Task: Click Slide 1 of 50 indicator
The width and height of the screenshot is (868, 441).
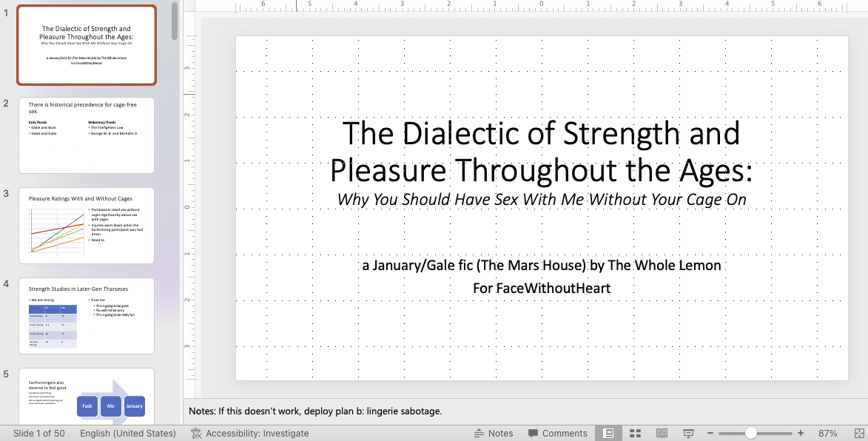Action: click(38, 434)
